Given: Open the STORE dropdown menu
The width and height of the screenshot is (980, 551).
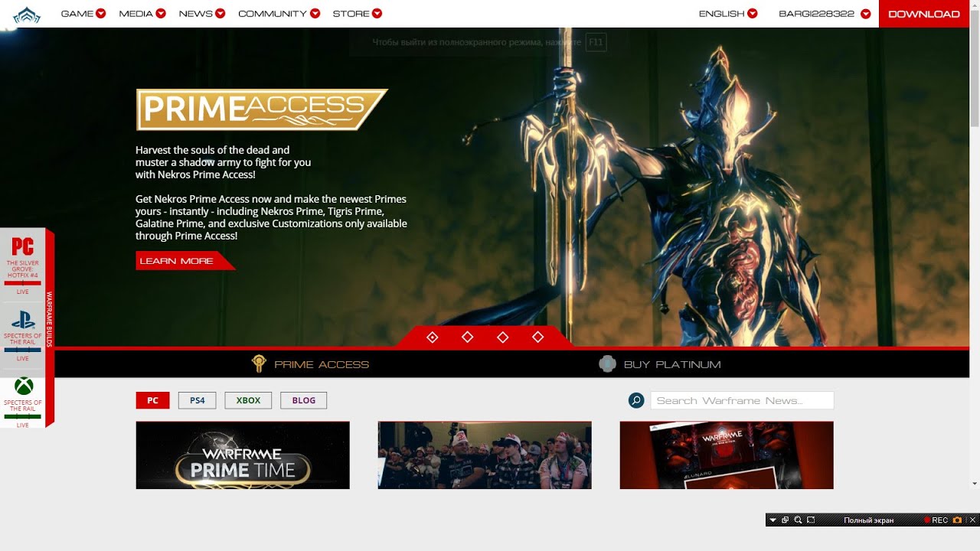Looking at the screenshot, I should coord(358,14).
